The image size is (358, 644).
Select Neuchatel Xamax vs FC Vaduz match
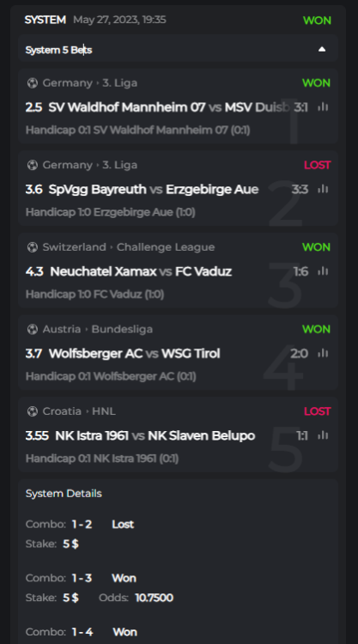(141, 271)
